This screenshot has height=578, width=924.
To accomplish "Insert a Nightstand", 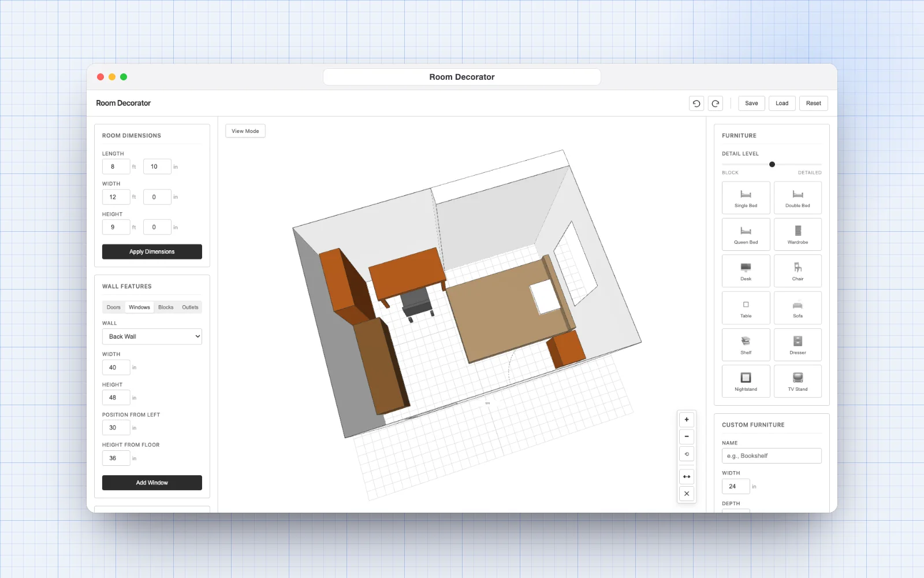I will pyautogui.click(x=746, y=381).
